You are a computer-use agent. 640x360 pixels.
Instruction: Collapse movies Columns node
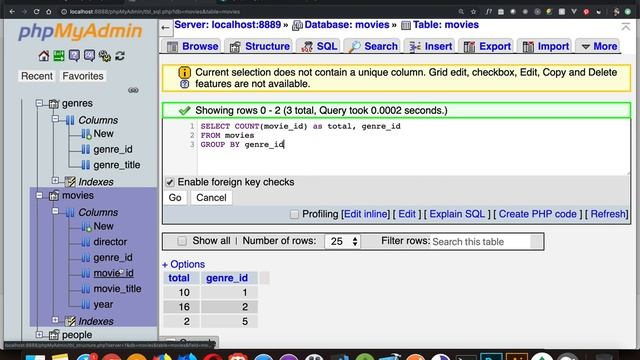pyautogui.click(x=55, y=211)
